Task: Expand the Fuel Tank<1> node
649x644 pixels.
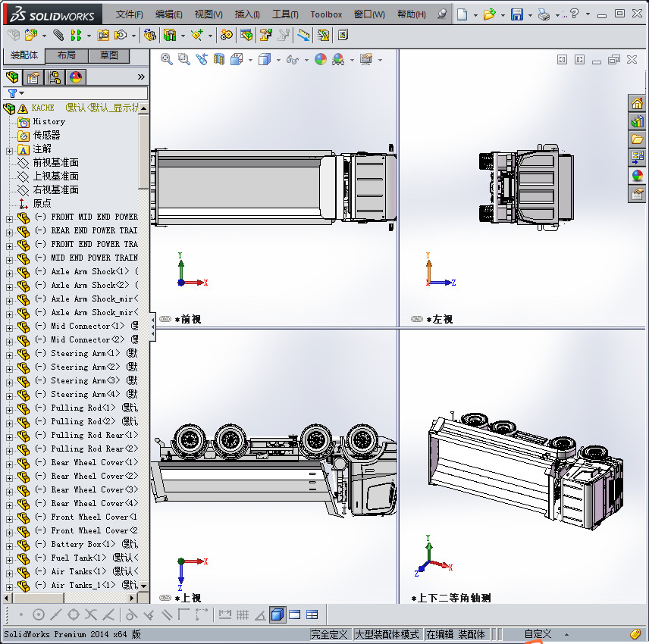Action: pyautogui.click(x=10, y=560)
